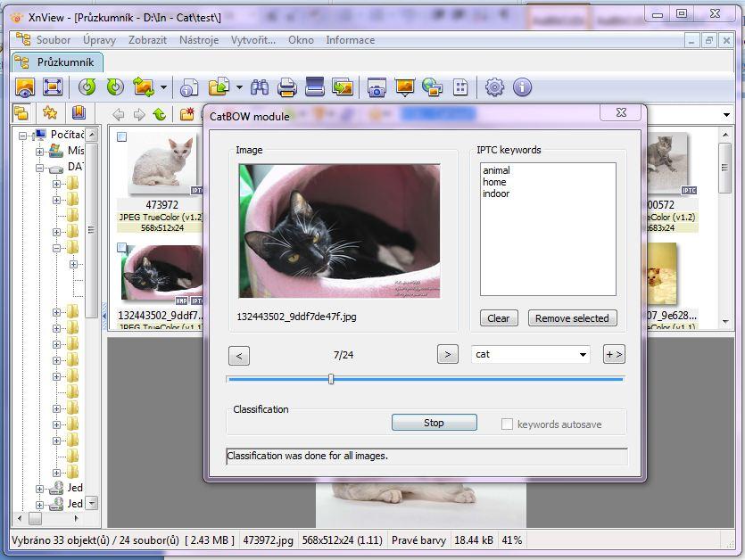Rotate image counter-clockwise using toolbar icon

tap(87, 87)
